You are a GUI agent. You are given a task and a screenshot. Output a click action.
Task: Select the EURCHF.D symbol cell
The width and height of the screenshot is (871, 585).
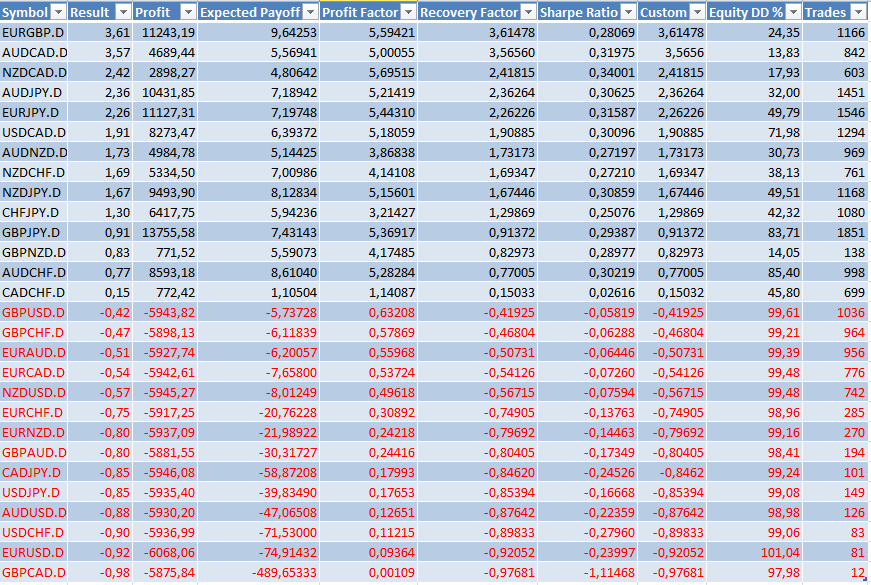(x=33, y=413)
